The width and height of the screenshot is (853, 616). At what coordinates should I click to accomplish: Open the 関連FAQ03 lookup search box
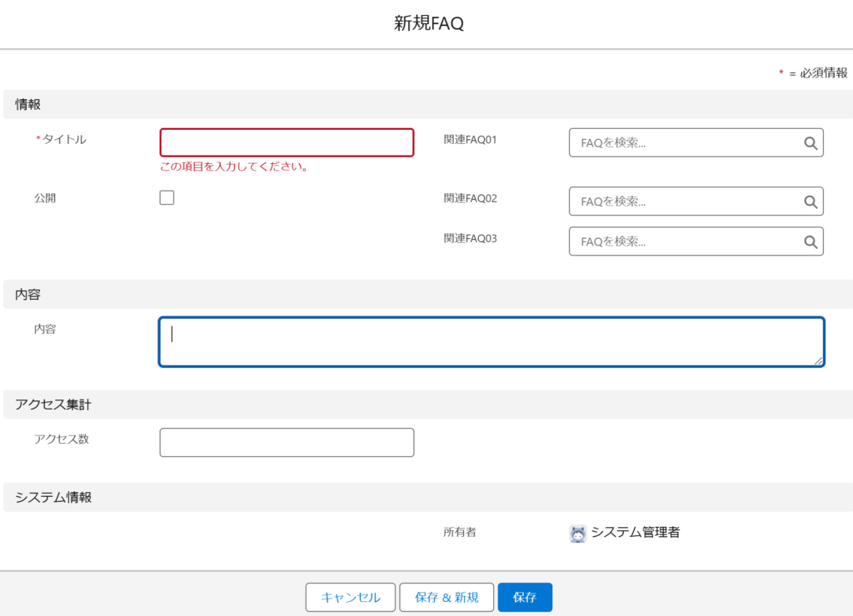tap(685, 241)
